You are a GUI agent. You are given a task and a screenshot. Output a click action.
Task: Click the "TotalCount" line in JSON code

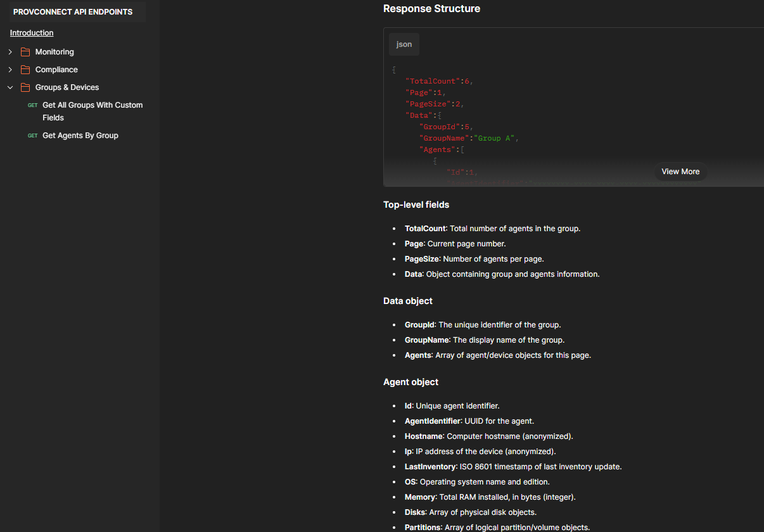[x=439, y=81]
